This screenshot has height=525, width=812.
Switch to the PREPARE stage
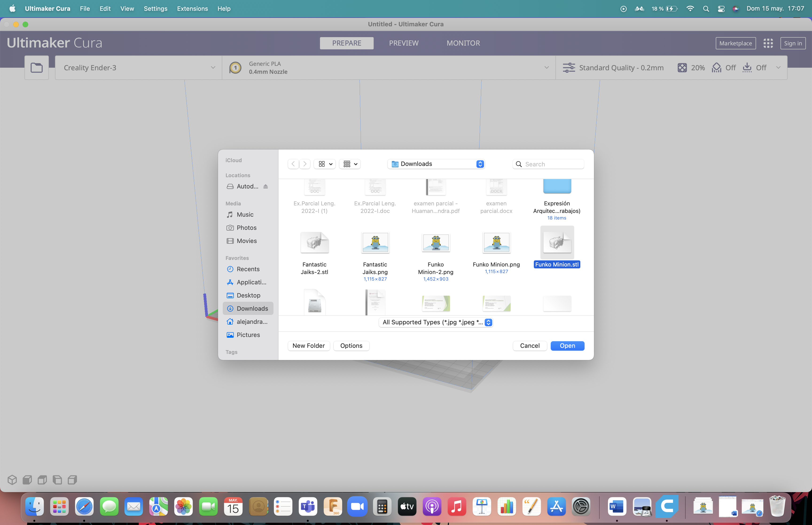[347, 43]
